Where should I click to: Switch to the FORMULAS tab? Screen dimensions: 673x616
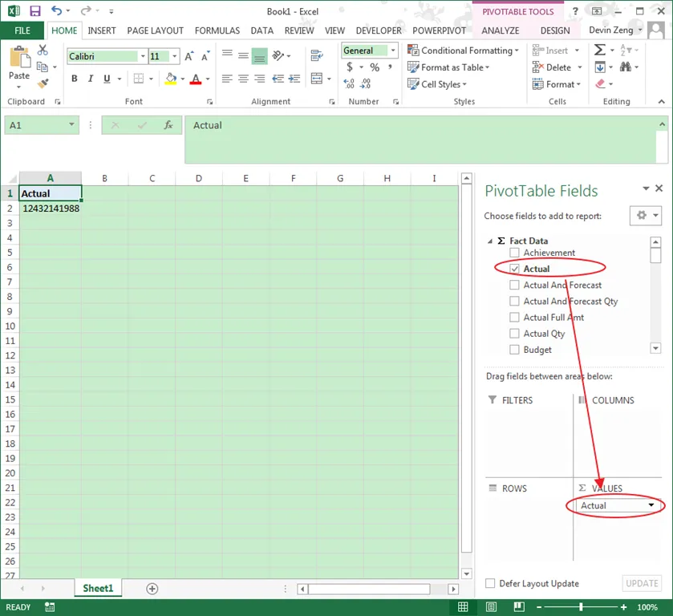pos(217,30)
